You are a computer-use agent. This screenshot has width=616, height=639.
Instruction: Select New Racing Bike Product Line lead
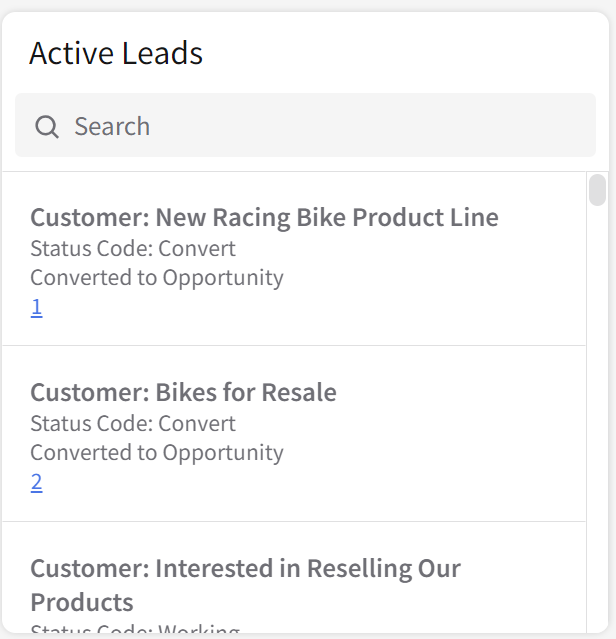point(264,217)
